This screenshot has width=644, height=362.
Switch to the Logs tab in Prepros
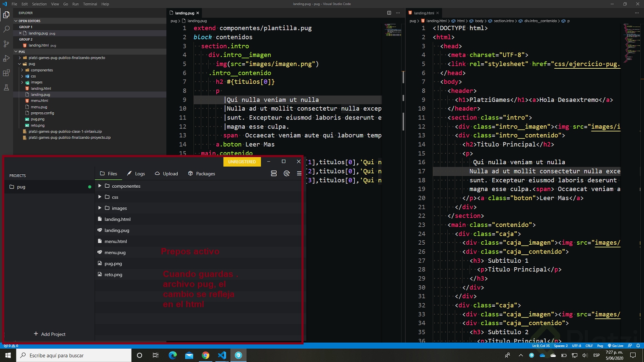point(136,173)
